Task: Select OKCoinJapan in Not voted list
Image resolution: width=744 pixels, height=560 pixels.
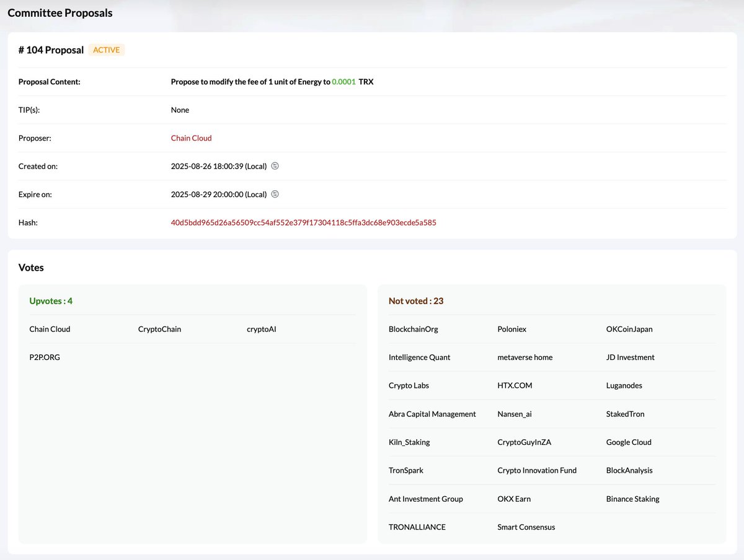Action: pos(629,329)
